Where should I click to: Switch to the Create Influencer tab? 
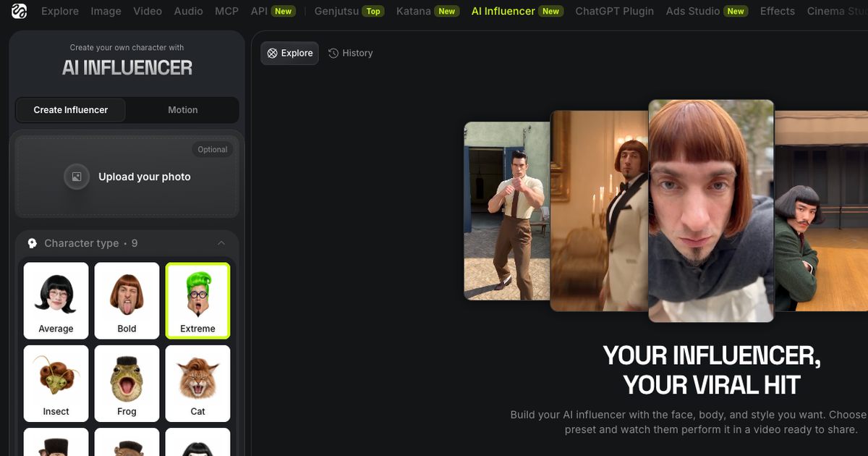[71, 110]
